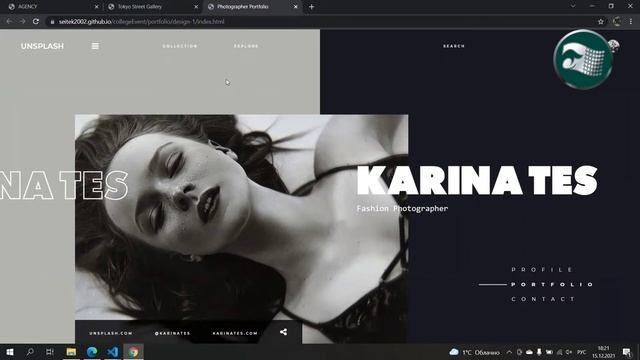This screenshot has height=360, width=640.
Task: Bookmark this page with the star icon
Action: 600,22
